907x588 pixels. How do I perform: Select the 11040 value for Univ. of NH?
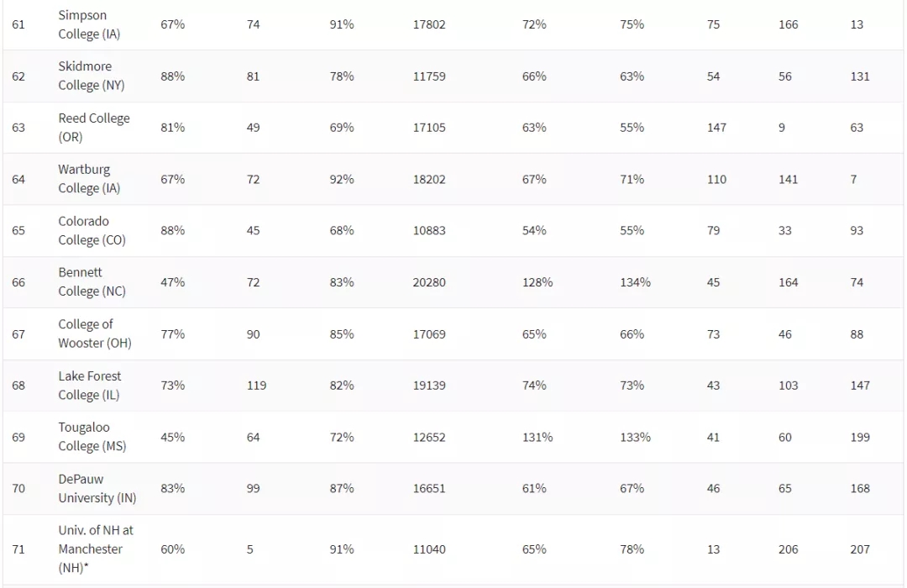coord(429,549)
